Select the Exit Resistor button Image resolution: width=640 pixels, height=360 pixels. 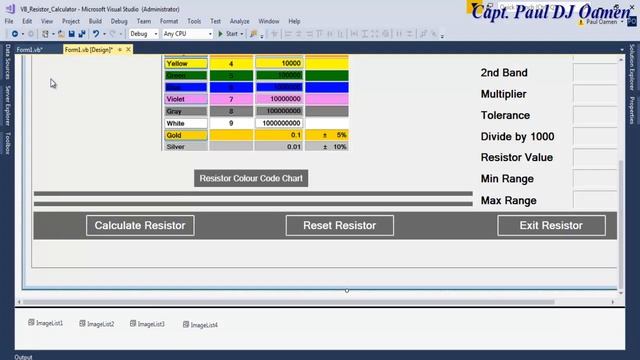coord(551,225)
